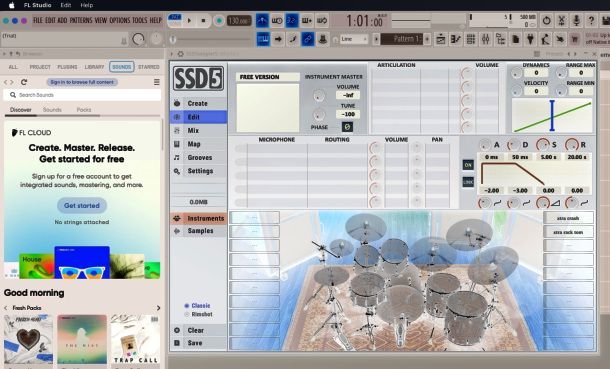Open the PATTERNS menu
Viewport: 610px width, 369px height.
coord(81,20)
